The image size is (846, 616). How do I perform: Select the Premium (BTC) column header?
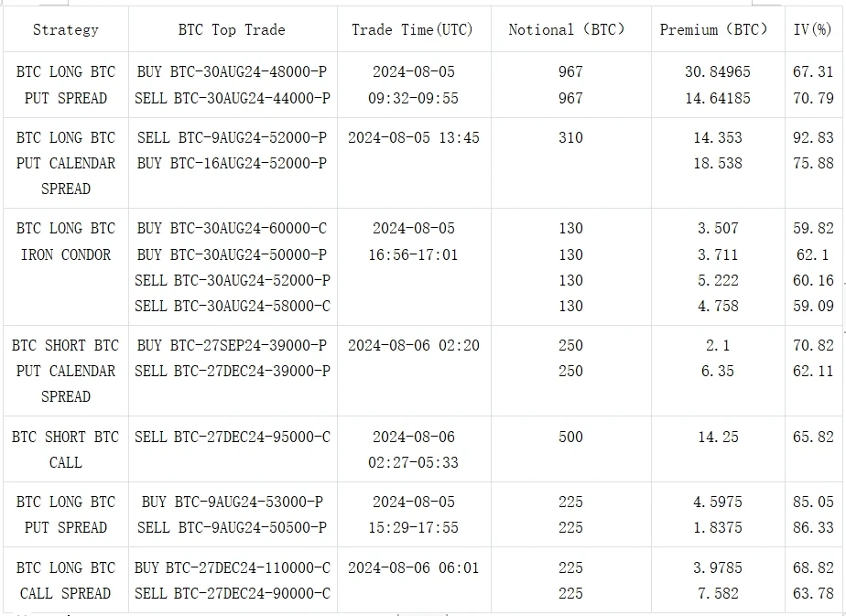point(716,30)
